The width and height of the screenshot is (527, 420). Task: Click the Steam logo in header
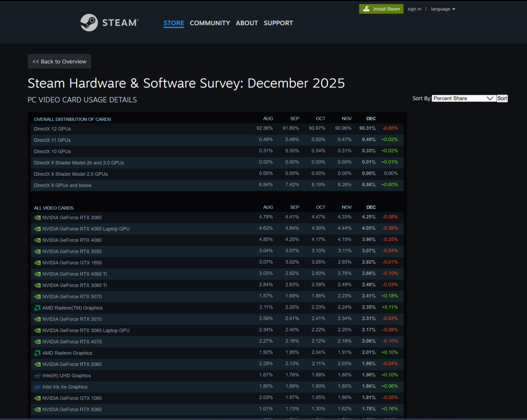pyautogui.click(x=109, y=23)
